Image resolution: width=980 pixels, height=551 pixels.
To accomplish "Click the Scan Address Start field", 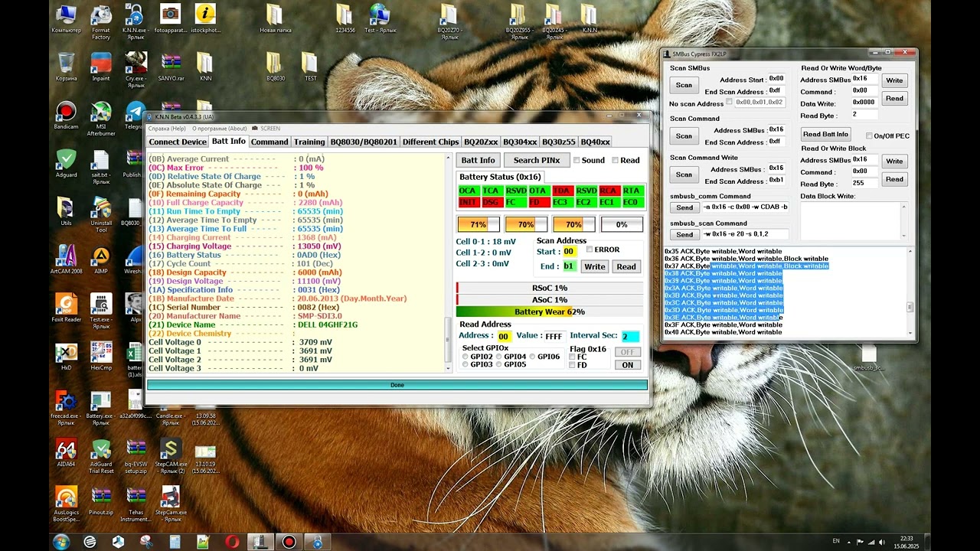I will pos(569,251).
